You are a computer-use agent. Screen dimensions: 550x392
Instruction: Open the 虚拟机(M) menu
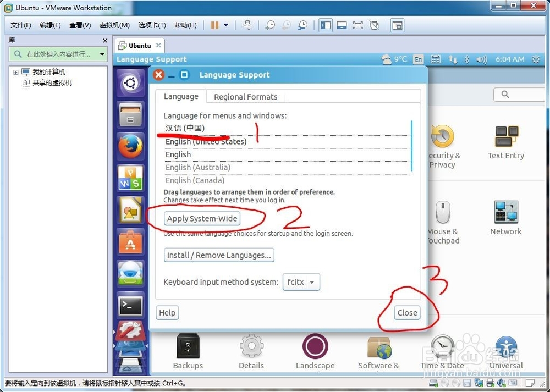pyautogui.click(x=115, y=25)
